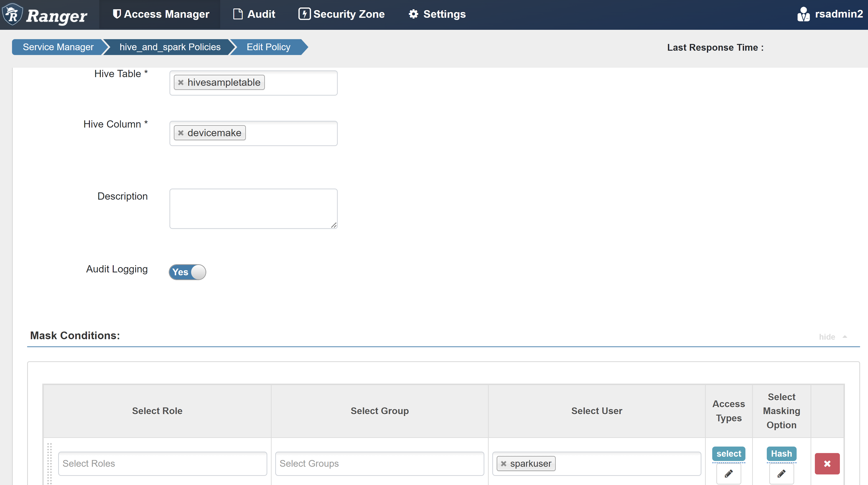
Task: Go to hive_and_spark Policies breadcrumb
Action: [170, 47]
